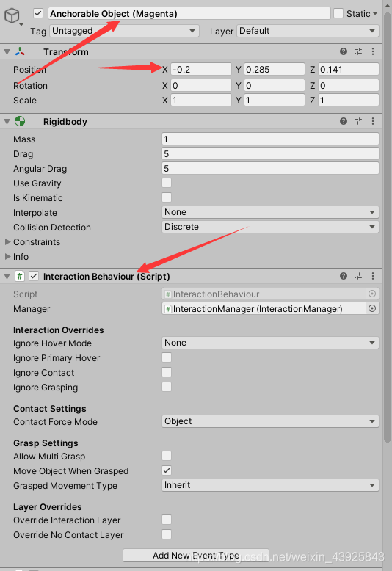Click the Position Z field

348,69
